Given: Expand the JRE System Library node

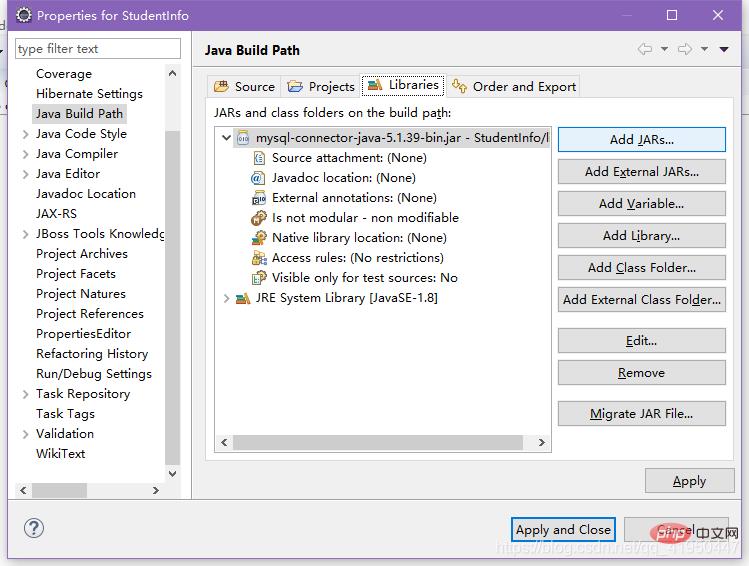Looking at the screenshot, I should (227, 298).
